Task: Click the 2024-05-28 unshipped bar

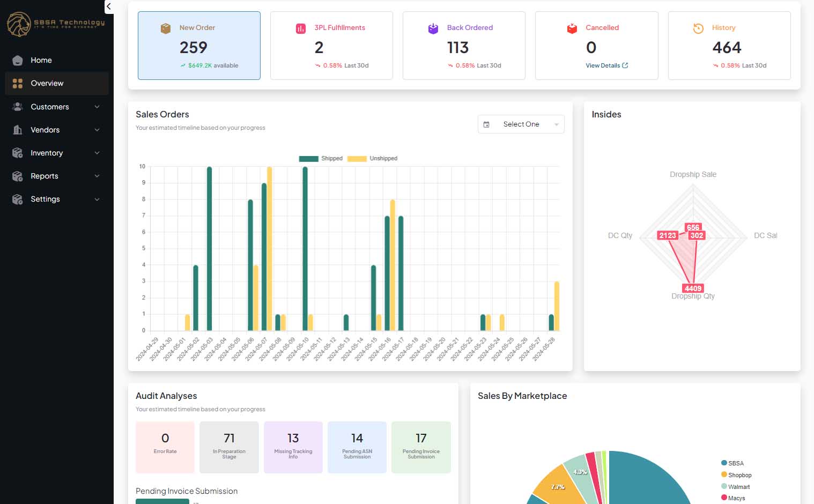Action: [x=557, y=306]
